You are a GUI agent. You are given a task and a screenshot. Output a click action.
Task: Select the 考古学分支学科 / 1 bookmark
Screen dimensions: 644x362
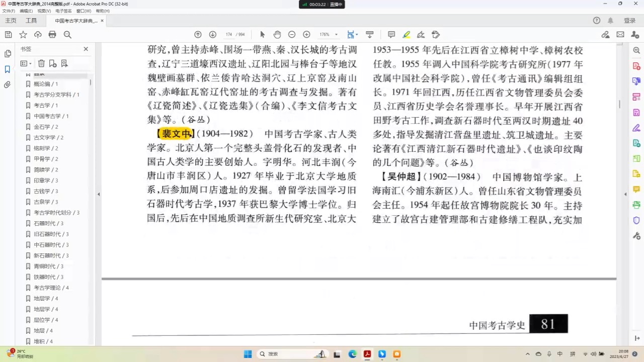tap(56, 95)
